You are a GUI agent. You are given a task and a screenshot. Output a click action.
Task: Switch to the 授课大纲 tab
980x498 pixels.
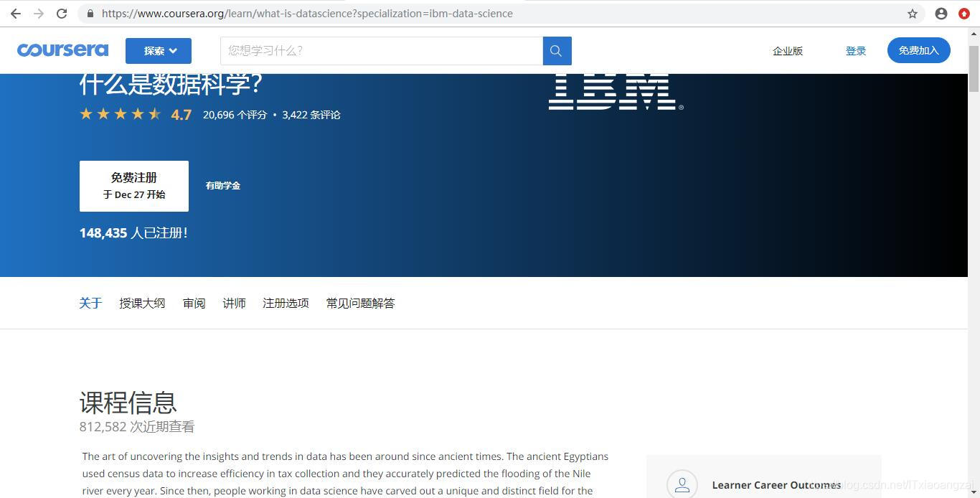(142, 304)
